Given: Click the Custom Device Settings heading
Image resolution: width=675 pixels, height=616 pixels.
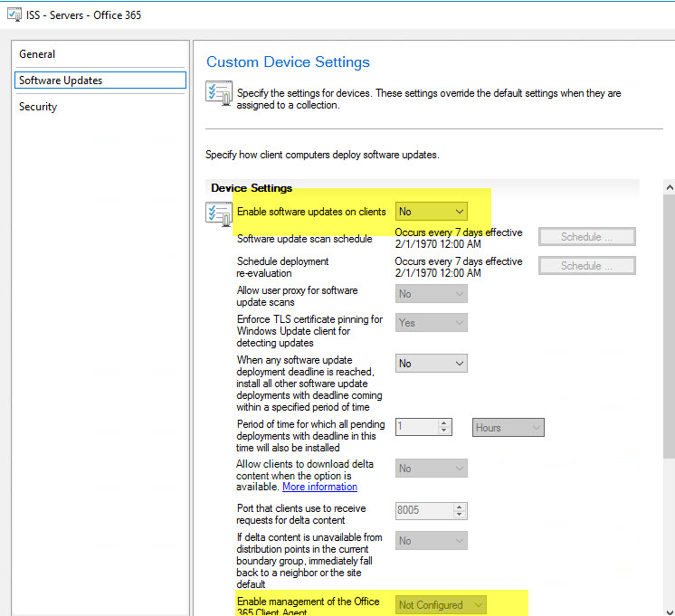Looking at the screenshot, I should (288, 62).
